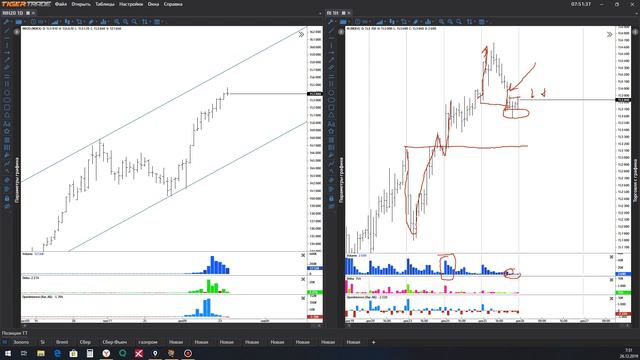Click the zoom-out magnifier in left chart toolbar
Image resolution: width=640 pixels, height=360 pixels.
click(x=125, y=22)
